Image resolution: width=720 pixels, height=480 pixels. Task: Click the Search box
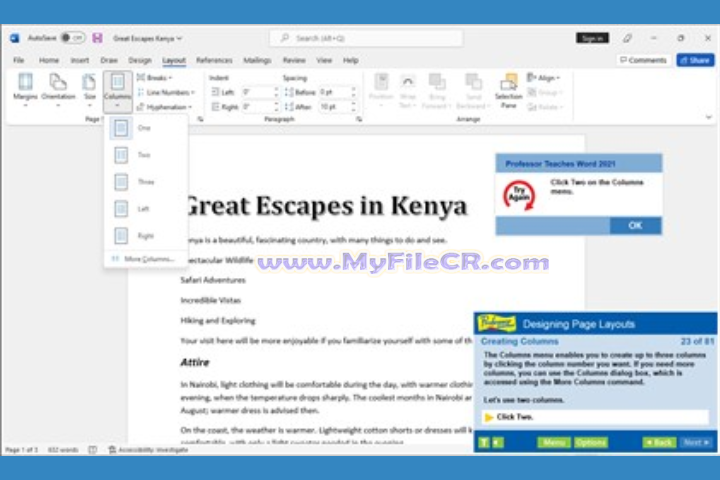click(x=366, y=38)
